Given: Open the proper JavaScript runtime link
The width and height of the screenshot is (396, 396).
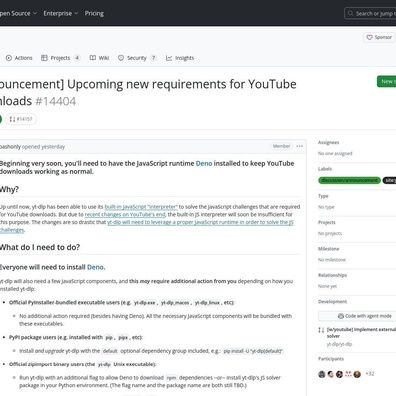Looking at the screenshot, I should pyautogui.click(x=200, y=222).
